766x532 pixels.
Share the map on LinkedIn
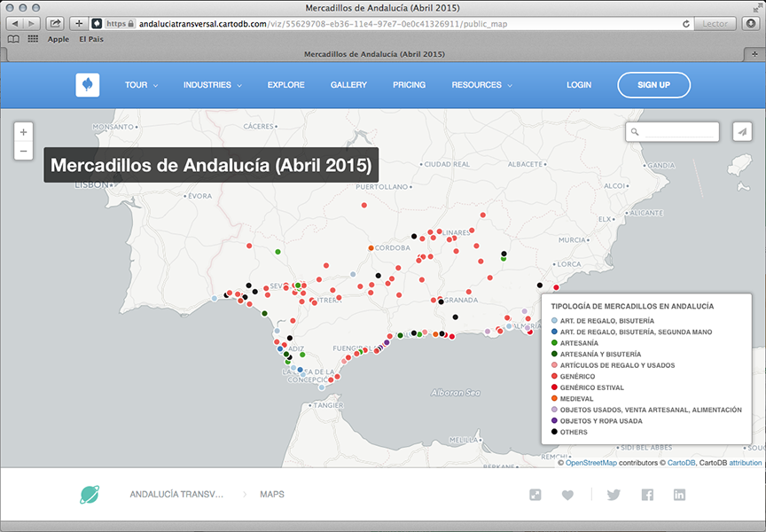(679, 495)
